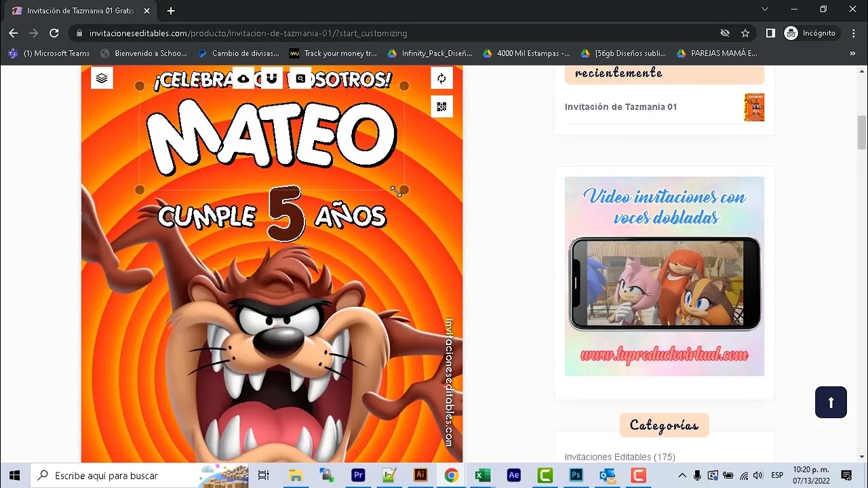Open the layers panel icon in the editor
This screenshot has width=868, height=488.
point(102,77)
